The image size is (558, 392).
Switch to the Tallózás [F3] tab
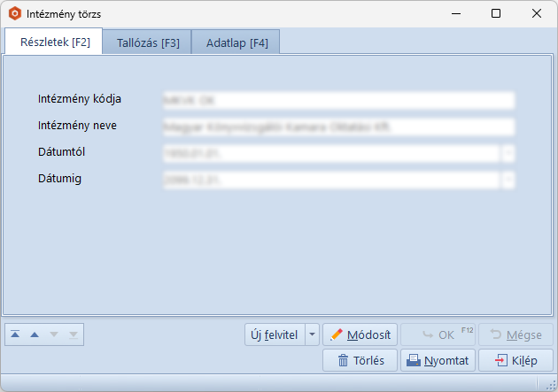tap(148, 42)
